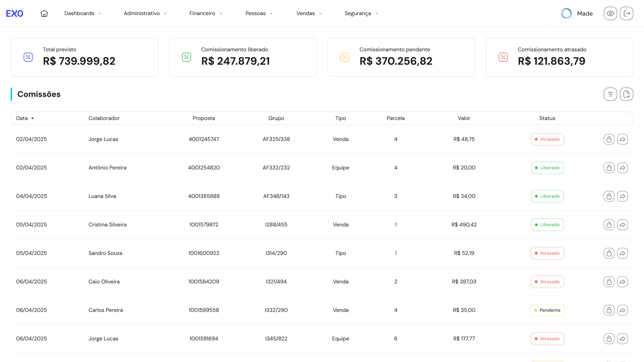Open the filter icon beside Comissões
Image resolution: width=644 pixels, height=362 pixels.
[x=610, y=94]
